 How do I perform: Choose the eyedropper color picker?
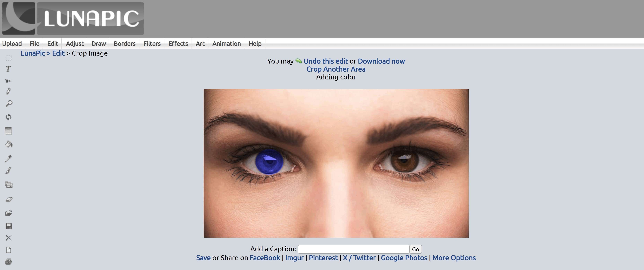coord(8,158)
